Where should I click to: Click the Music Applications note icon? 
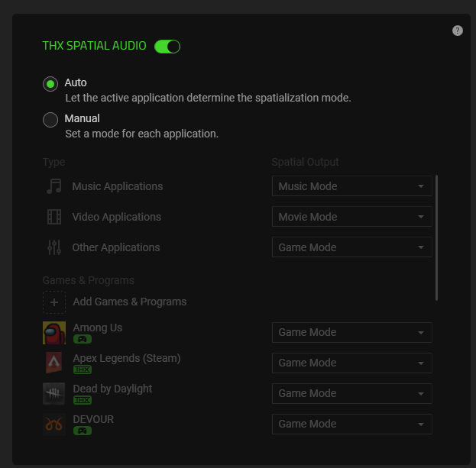pos(53,186)
